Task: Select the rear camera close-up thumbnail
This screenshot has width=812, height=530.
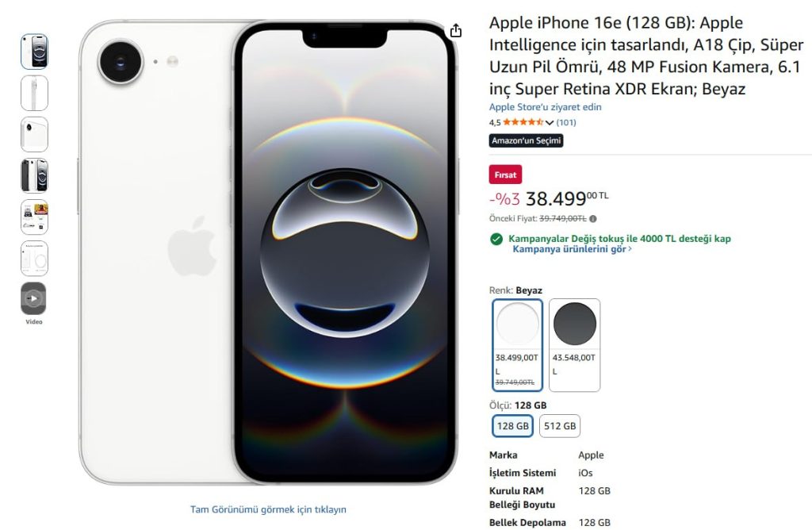Action: click(34, 134)
